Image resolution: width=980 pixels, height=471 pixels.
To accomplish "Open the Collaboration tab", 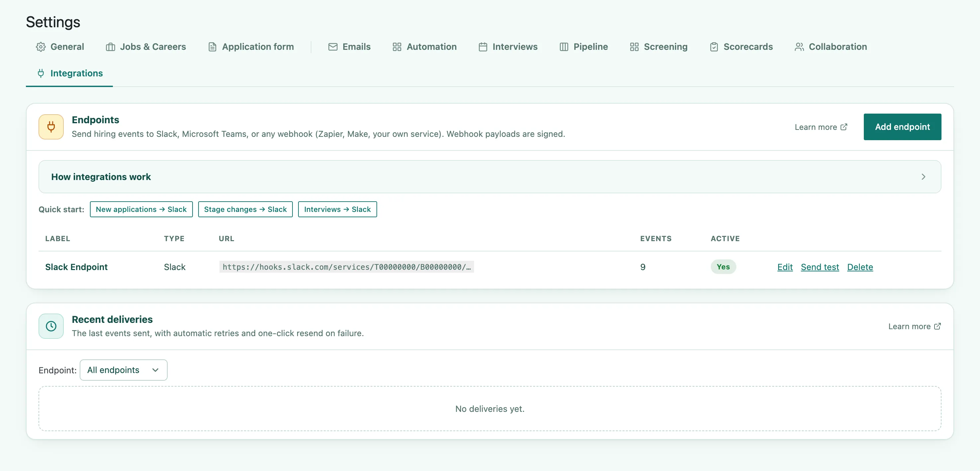I will [831, 47].
